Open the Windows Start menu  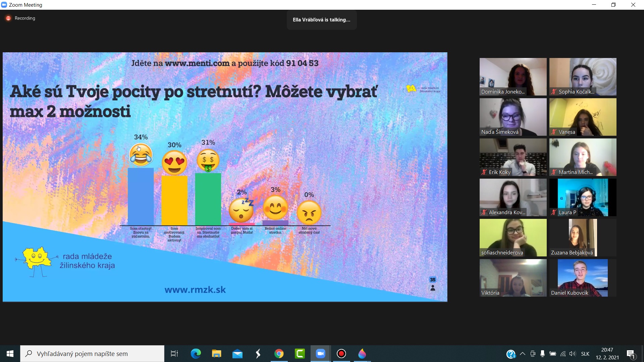[x=10, y=354]
